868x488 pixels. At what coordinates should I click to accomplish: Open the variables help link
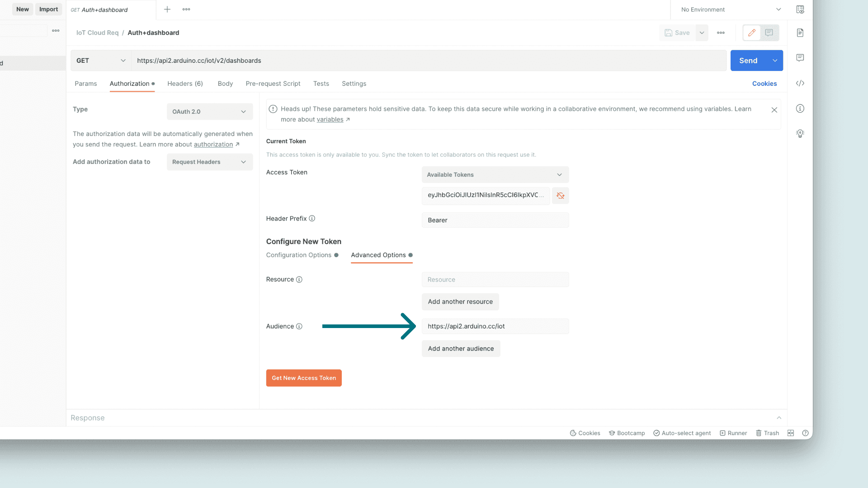click(x=330, y=119)
